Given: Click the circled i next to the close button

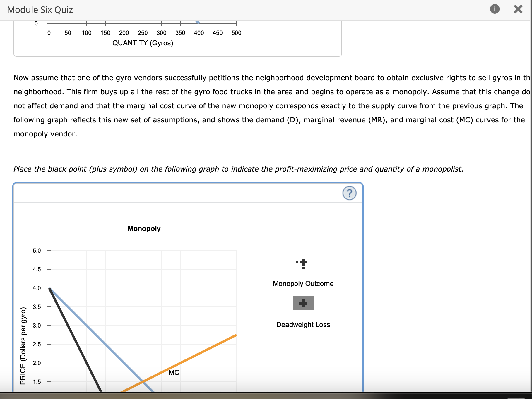Looking at the screenshot, I should [495, 10].
